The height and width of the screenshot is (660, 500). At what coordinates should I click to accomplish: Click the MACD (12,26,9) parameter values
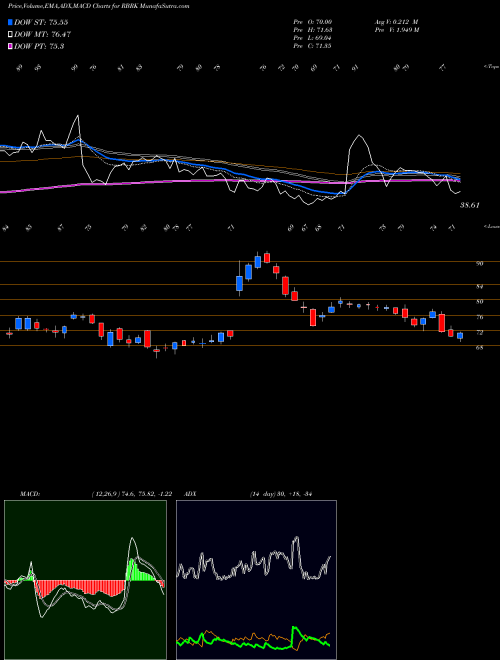click(131, 494)
